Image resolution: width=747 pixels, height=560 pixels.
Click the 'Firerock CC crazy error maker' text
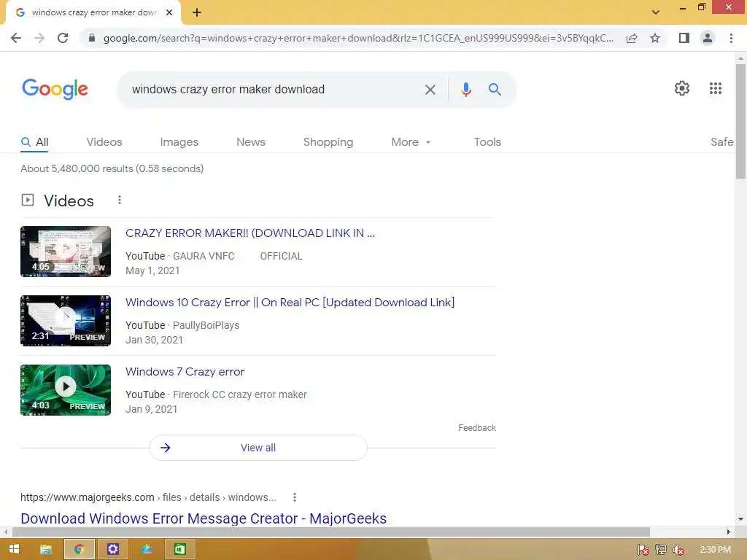pos(239,394)
